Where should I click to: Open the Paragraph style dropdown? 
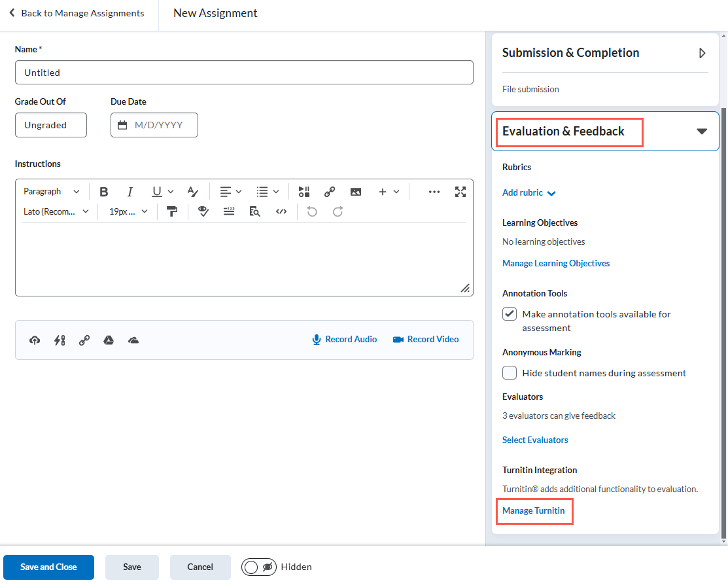pos(52,191)
